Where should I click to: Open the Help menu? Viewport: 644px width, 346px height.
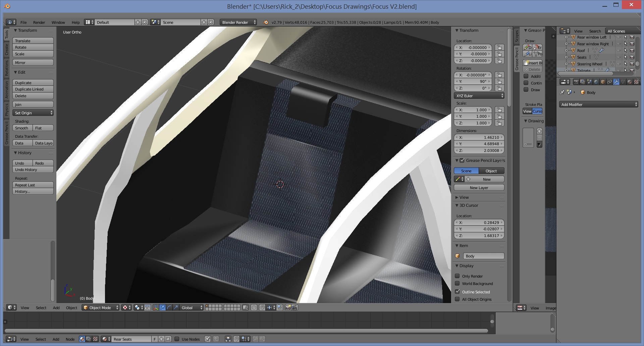[75, 22]
